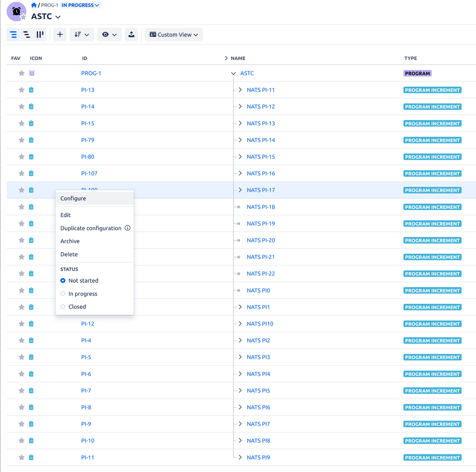
Task: Expand the NATS PI9 row
Action: coord(240,457)
